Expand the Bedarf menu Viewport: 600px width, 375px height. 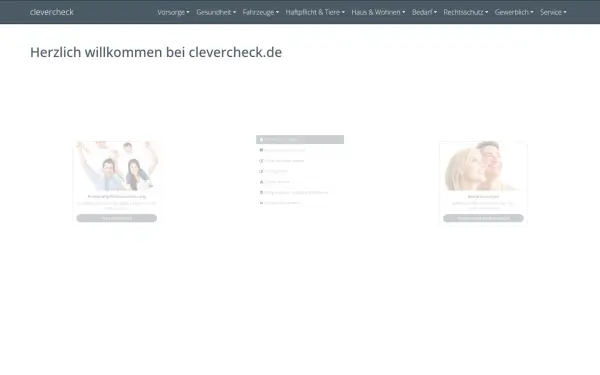click(x=424, y=12)
